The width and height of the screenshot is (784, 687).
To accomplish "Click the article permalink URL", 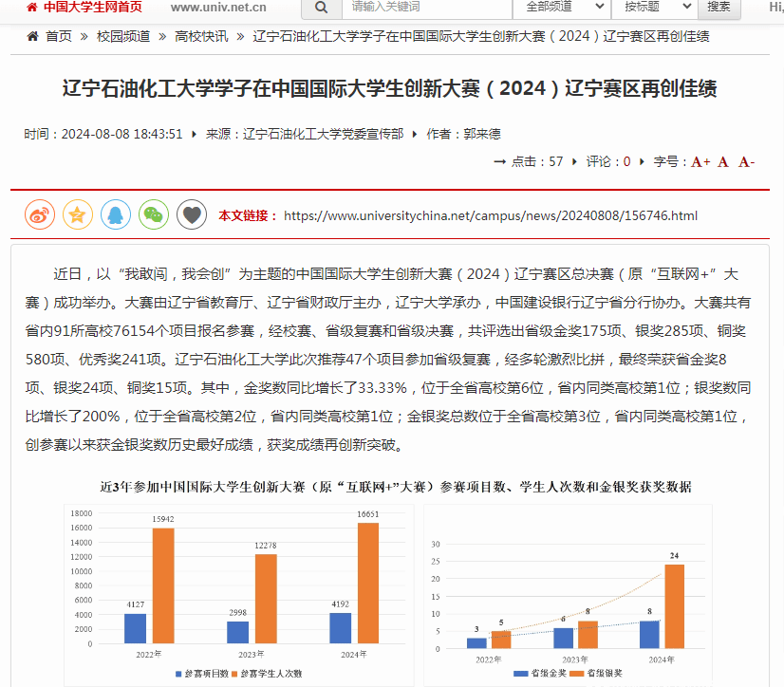I will click(x=491, y=215).
